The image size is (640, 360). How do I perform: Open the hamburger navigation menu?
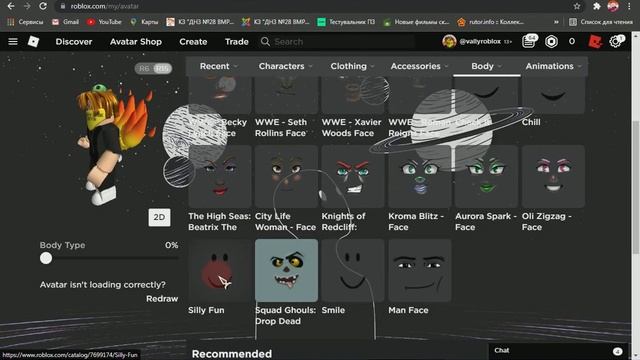13,42
